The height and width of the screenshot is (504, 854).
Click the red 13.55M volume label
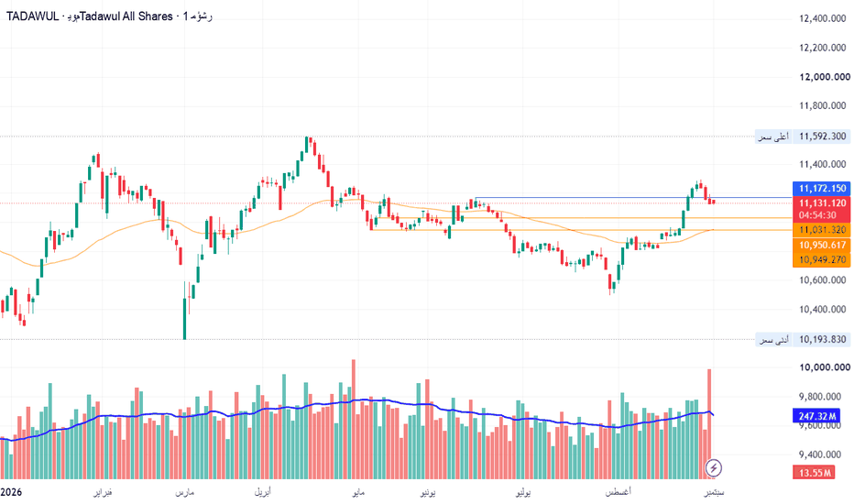click(x=814, y=473)
